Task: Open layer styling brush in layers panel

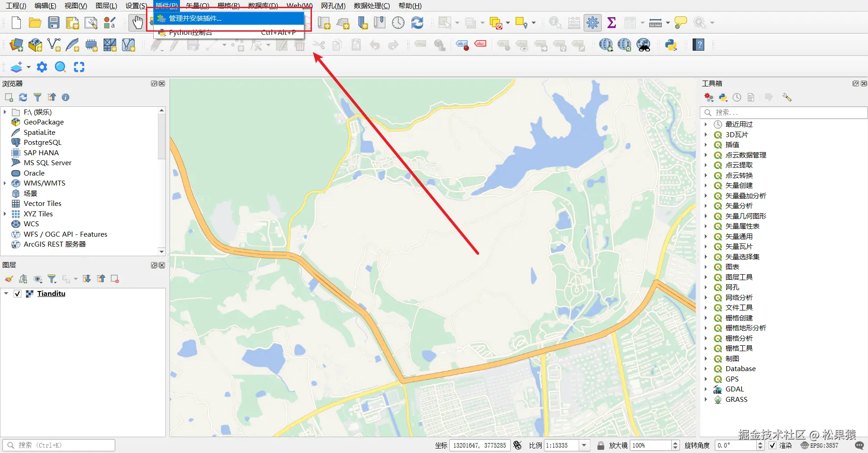Action: click(x=9, y=279)
